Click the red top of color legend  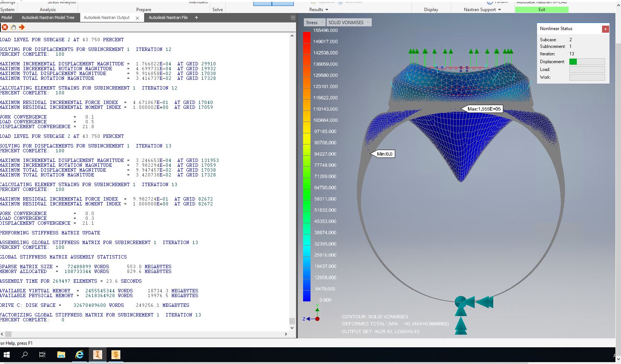coord(306,38)
